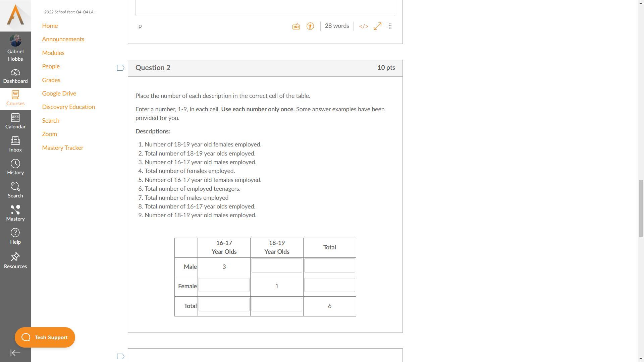Expand editor to fullscreen
Image resolution: width=644 pixels, height=362 pixels.
(x=378, y=26)
